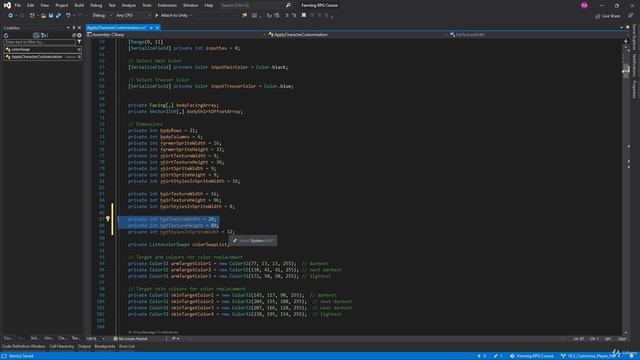640x360 pixels.
Task: Open the Extensions menu
Action: (167, 5)
